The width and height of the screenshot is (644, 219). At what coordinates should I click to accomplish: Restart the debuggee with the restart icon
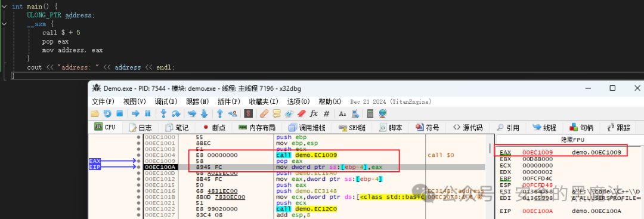107,113
